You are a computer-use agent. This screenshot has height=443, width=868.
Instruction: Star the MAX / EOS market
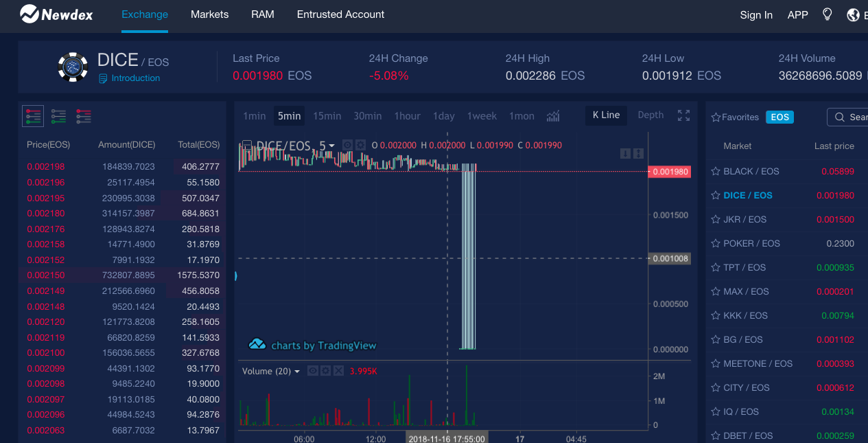point(716,292)
